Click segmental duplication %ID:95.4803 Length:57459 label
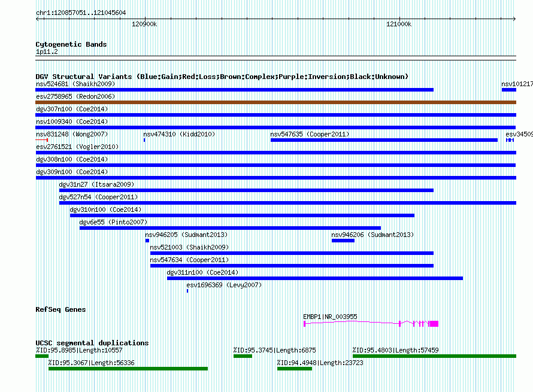 pyautogui.click(x=395, y=350)
